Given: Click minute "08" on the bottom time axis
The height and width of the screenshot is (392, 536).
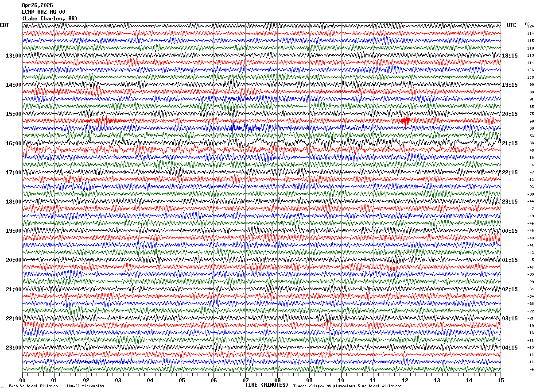Looking at the screenshot, I should pos(277,380).
